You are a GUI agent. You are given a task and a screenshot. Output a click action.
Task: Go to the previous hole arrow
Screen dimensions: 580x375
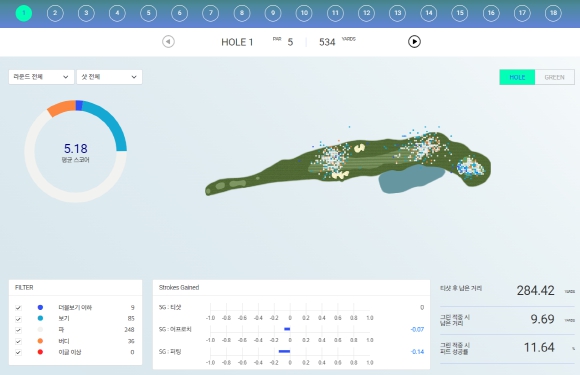click(x=168, y=41)
